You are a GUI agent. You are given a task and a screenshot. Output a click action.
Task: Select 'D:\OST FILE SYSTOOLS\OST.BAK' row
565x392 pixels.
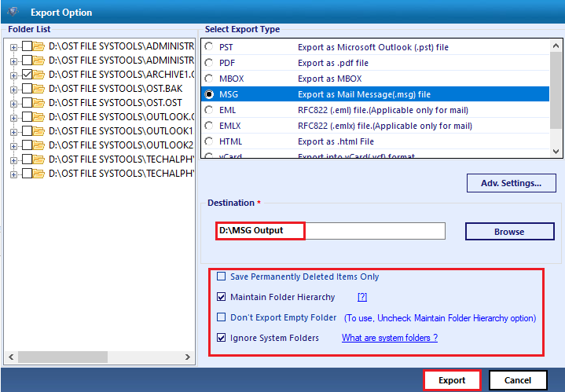coord(116,89)
